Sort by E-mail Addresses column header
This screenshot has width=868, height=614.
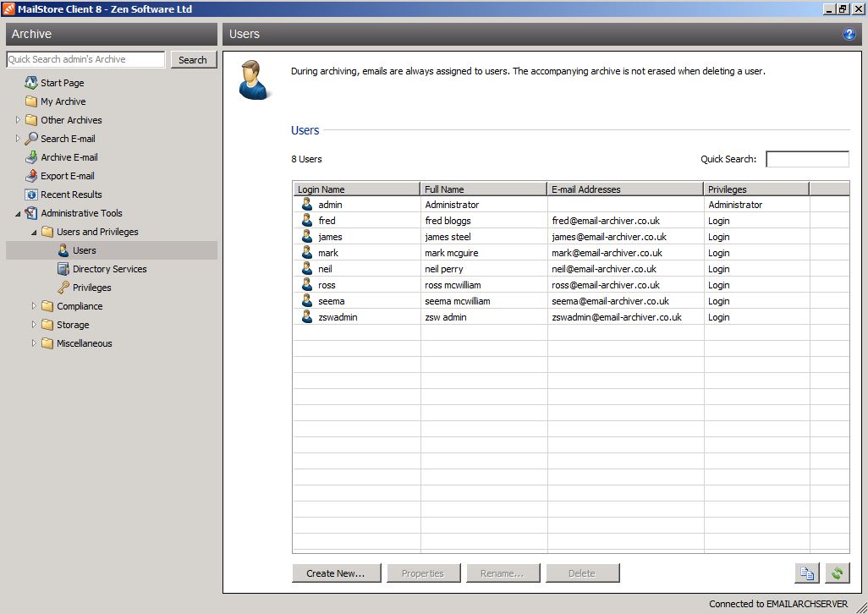pos(625,189)
